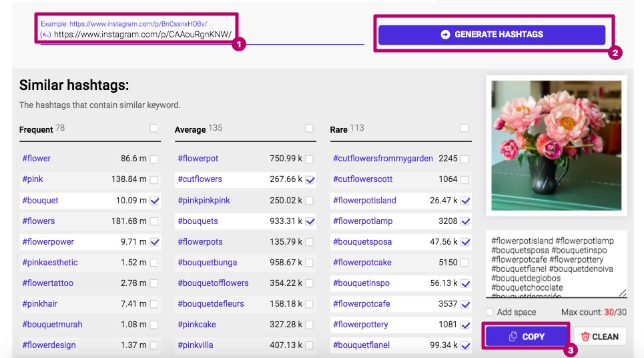Tick the #flowerpotcake checkbox

464,263
